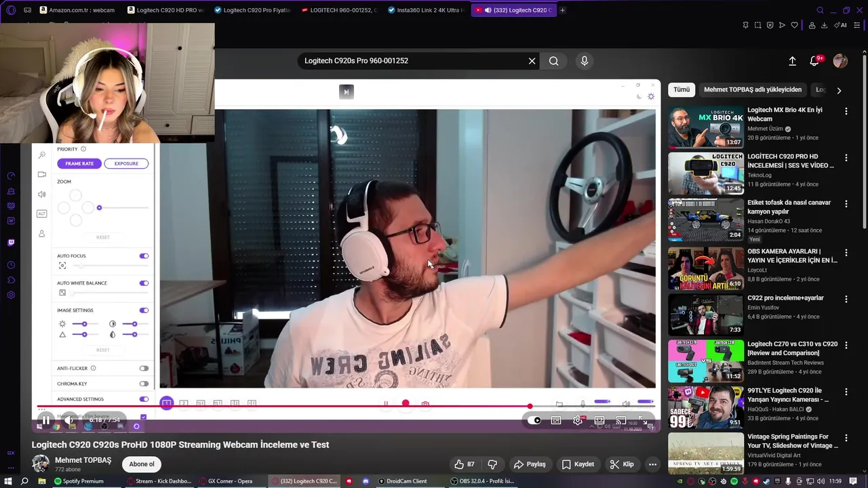The width and height of the screenshot is (868, 488).
Task: Select Frame Rate priority option
Action: click(79, 163)
